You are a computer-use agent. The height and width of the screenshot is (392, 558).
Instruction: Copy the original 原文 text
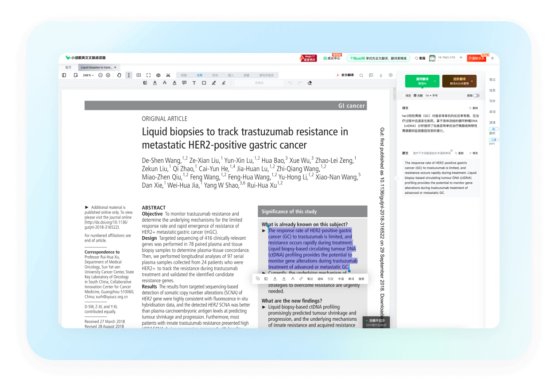coord(459,153)
